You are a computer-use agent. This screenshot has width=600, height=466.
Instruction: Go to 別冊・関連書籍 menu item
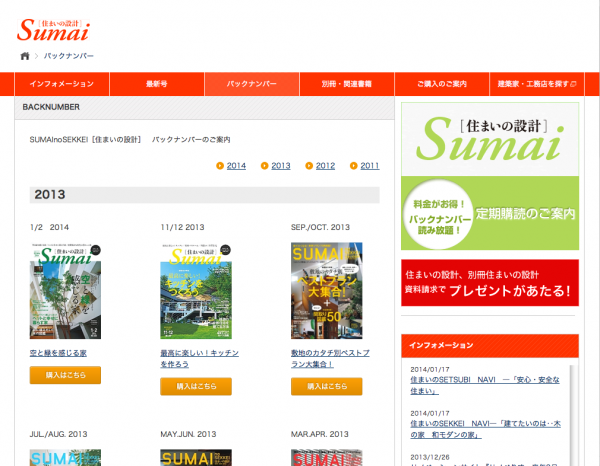(x=347, y=83)
